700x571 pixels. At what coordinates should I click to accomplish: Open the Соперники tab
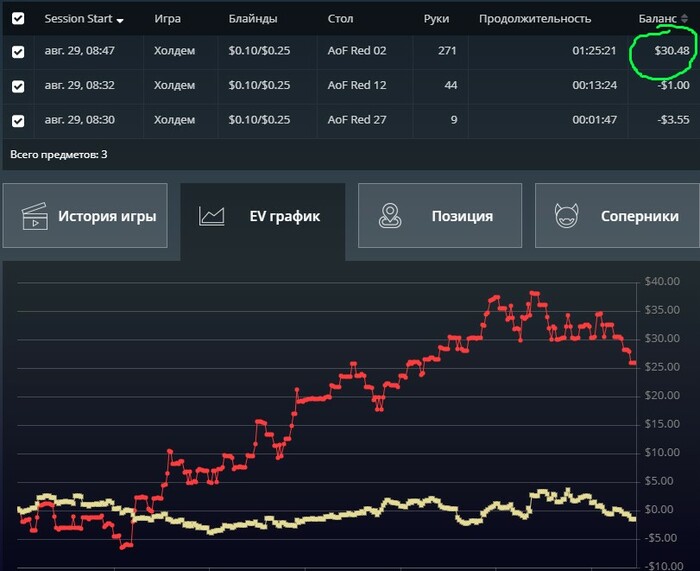click(x=617, y=216)
